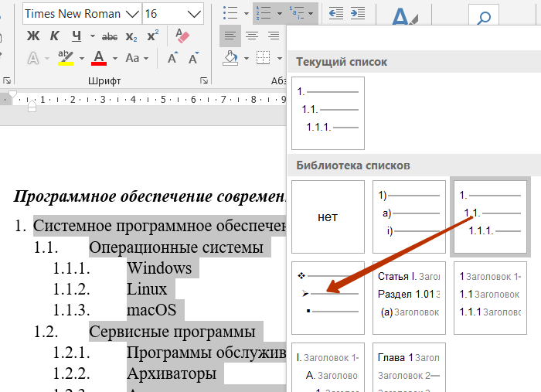Align text to the right
541x392 pixels.
click(x=274, y=36)
